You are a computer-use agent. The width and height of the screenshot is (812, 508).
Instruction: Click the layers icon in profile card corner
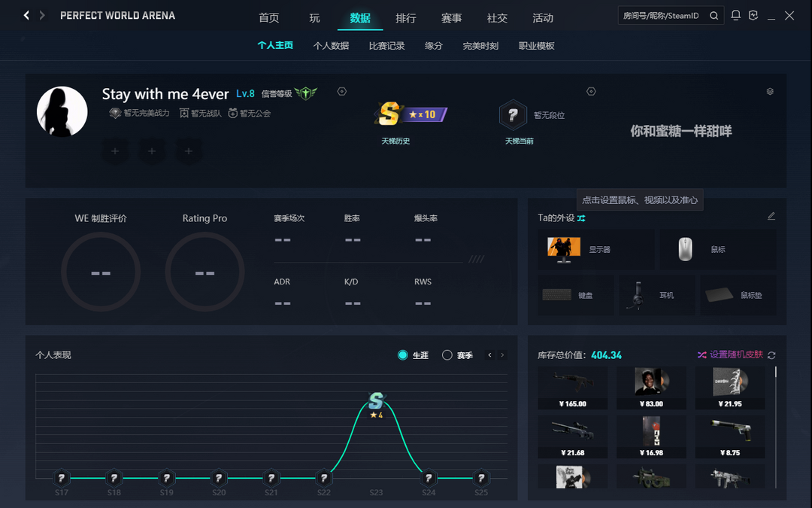pos(770,91)
